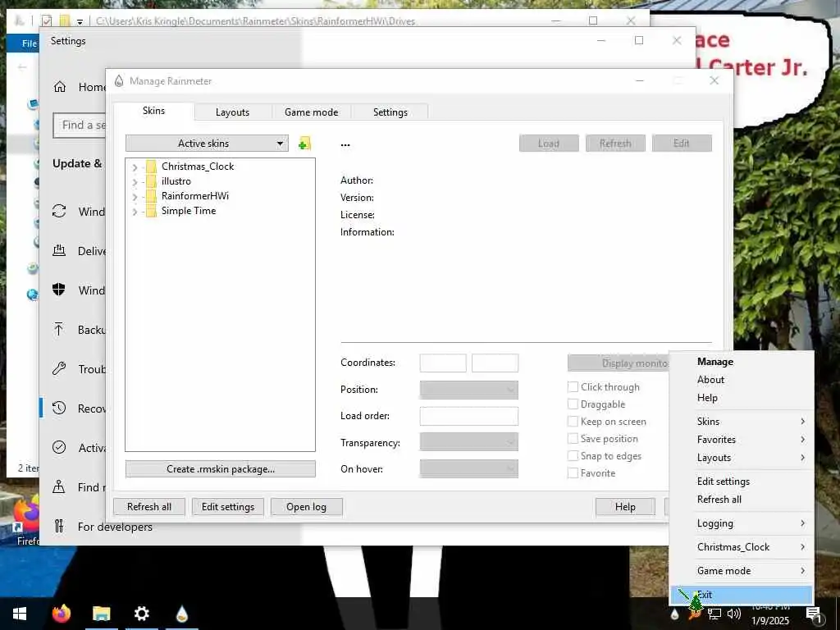
Task: Click the Home icon in Settings window
Action: [59, 87]
